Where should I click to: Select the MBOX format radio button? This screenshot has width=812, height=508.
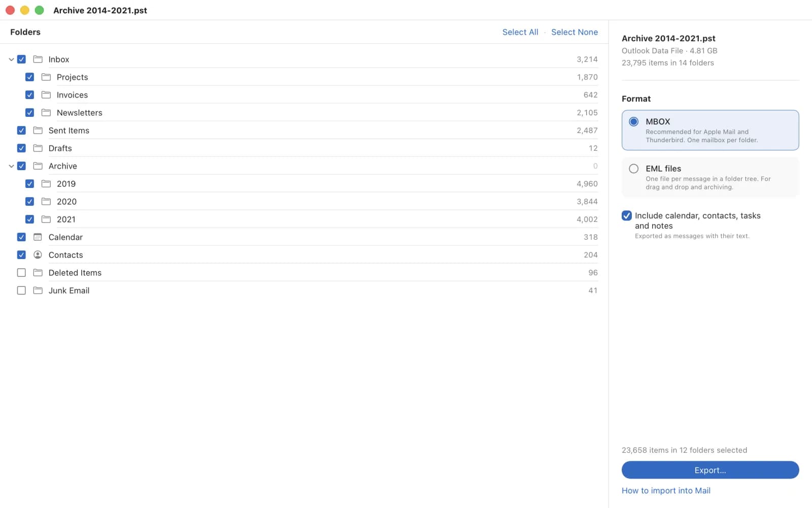[633, 122]
